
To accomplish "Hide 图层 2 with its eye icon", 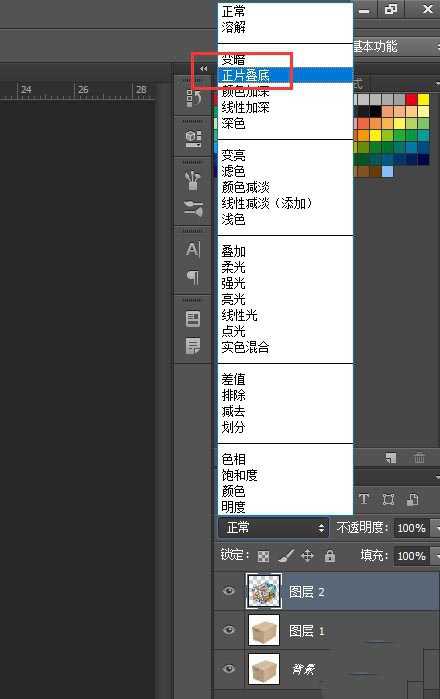I will point(229,591).
